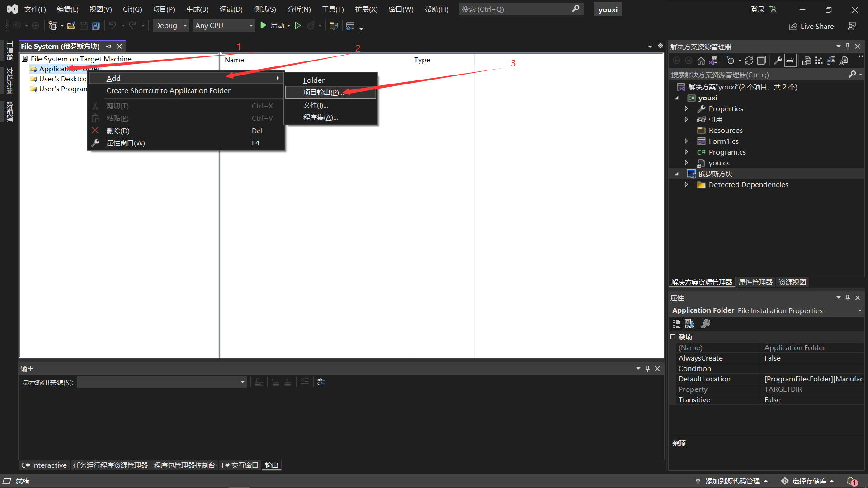The height and width of the screenshot is (488, 868).
Task: Click the Collapse All icon in Solution Explorer
Action: (x=762, y=61)
